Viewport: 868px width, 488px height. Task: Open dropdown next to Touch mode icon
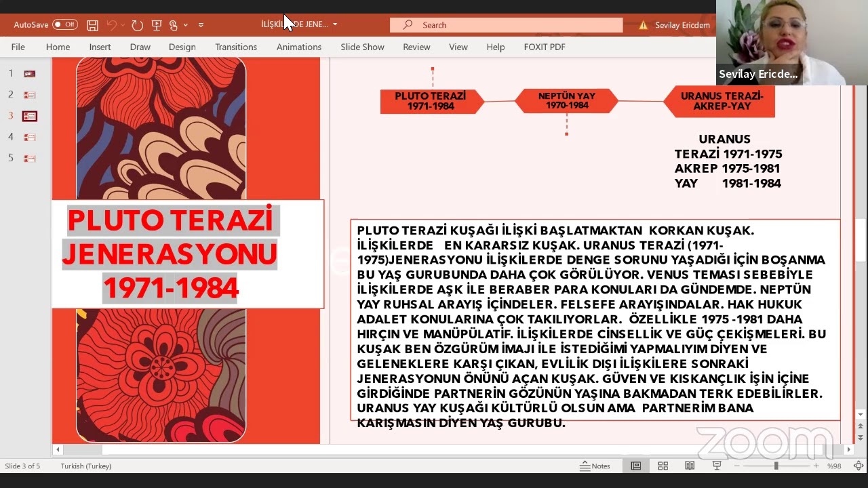[x=185, y=25]
